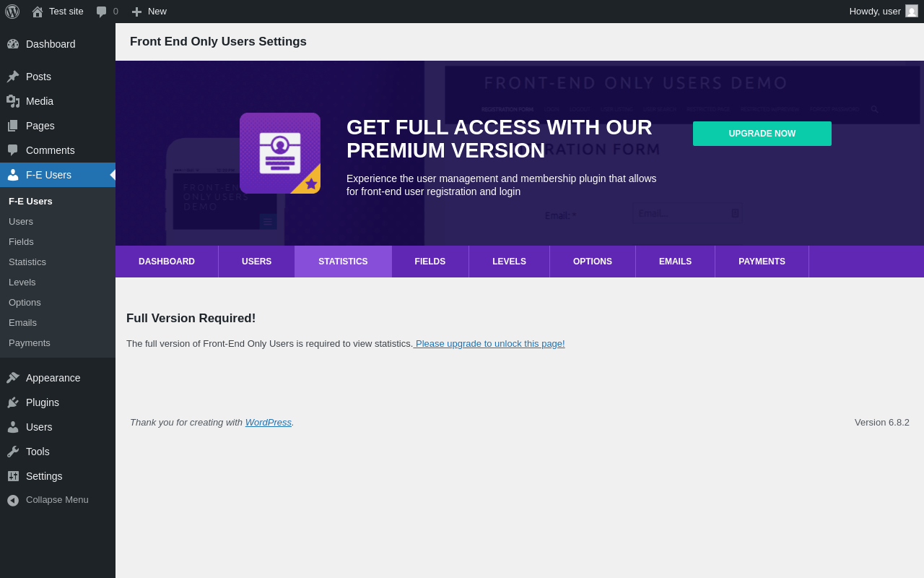Open the Tools menu label

(38, 452)
